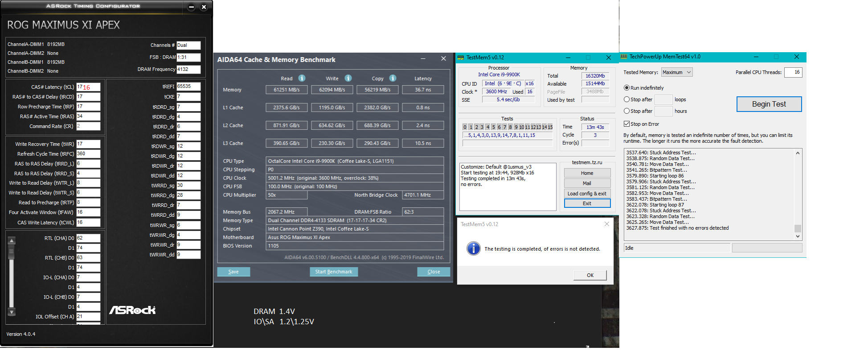Viewport: 868px width, 351px height.
Task: Click TestMem5 Total memory value 16320Mb
Action: (x=595, y=76)
